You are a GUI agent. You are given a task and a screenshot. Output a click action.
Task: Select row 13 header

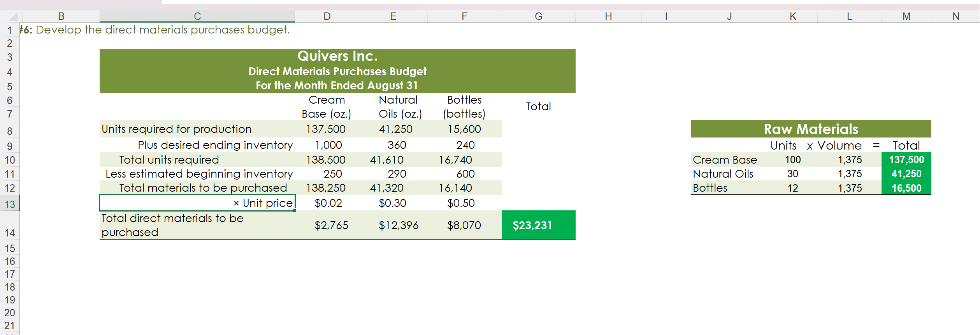10,204
